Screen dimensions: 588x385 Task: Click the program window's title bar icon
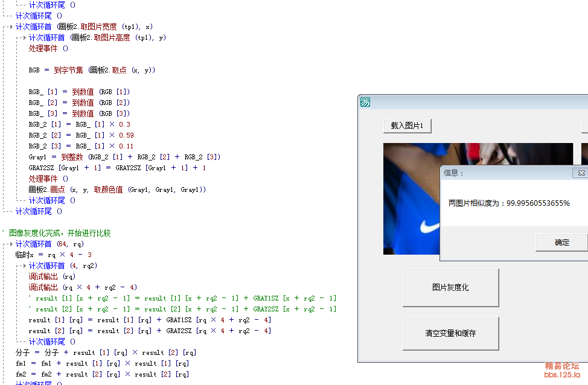click(365, 103)
